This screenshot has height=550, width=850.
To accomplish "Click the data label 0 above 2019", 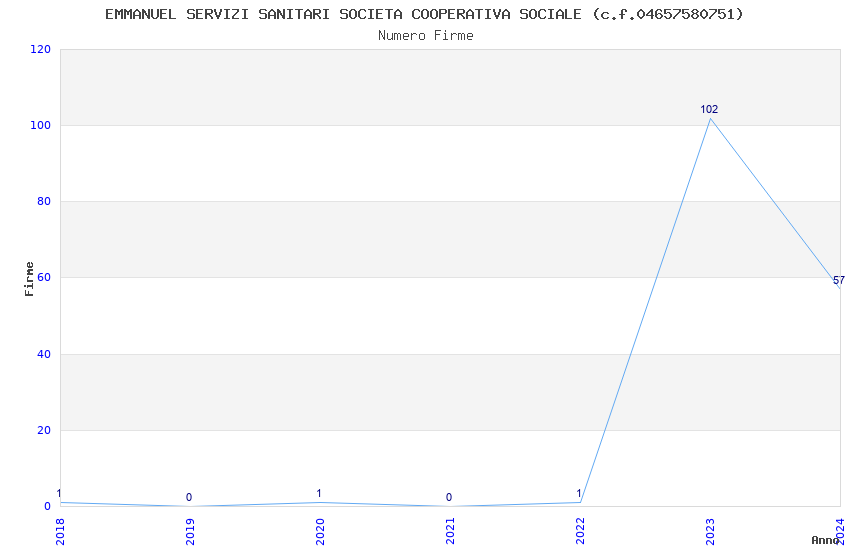I will 189,497.
